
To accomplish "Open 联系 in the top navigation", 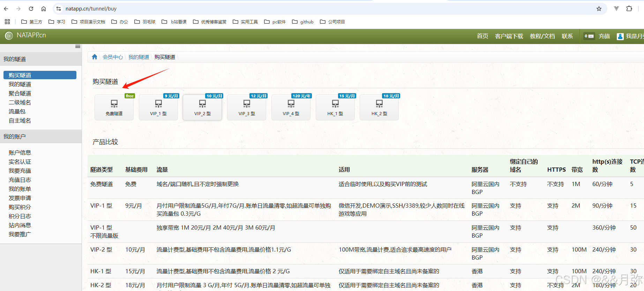I will click(x=567, y=36).
